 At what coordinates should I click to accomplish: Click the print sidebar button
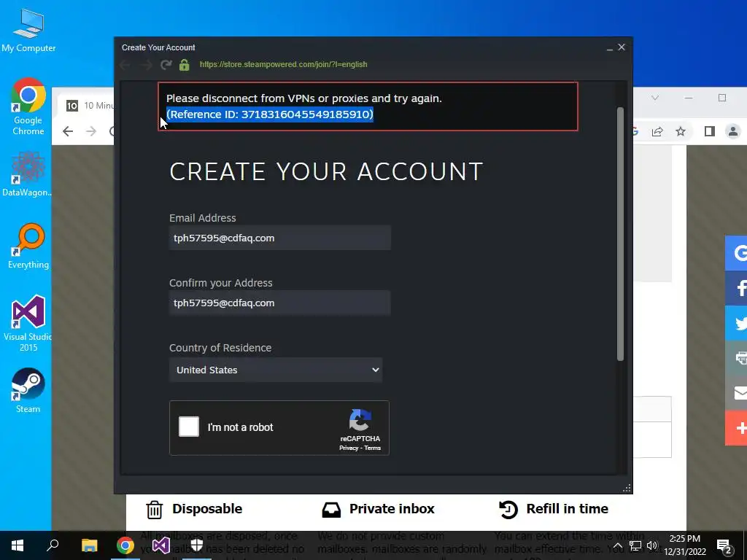tap(737, 358)
